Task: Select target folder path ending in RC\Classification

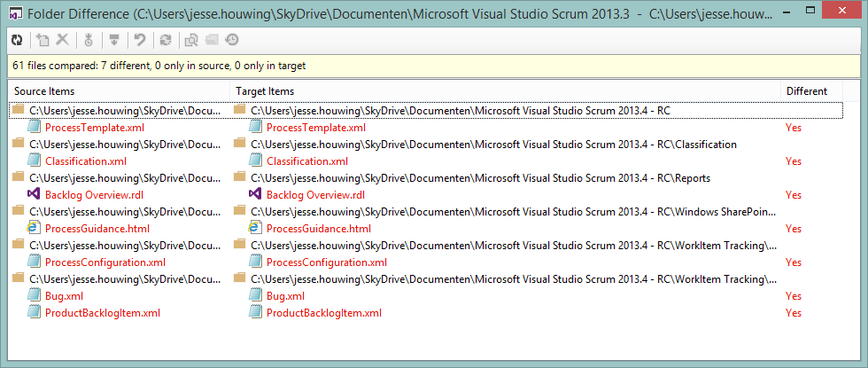Action: click(x=494, y=144)
